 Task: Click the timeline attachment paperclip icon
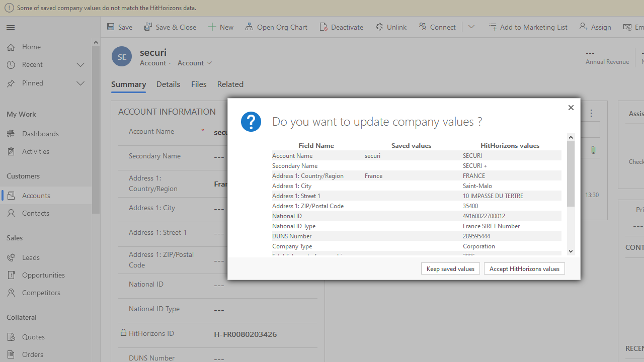click(594, 150)
